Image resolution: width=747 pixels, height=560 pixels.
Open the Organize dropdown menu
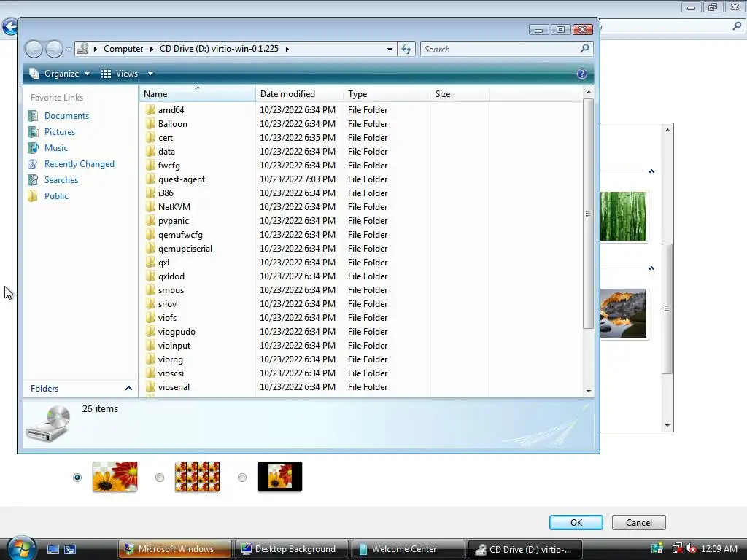pos(60,74)
